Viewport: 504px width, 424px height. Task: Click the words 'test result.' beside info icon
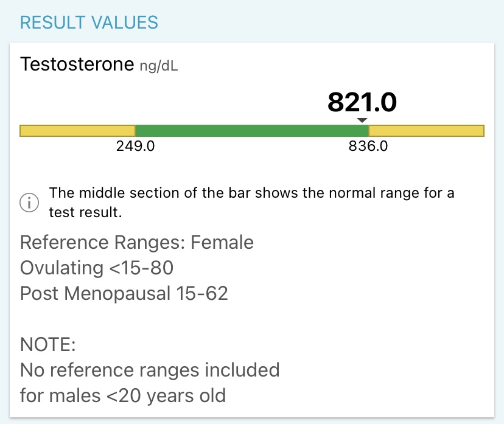(86, 214)
